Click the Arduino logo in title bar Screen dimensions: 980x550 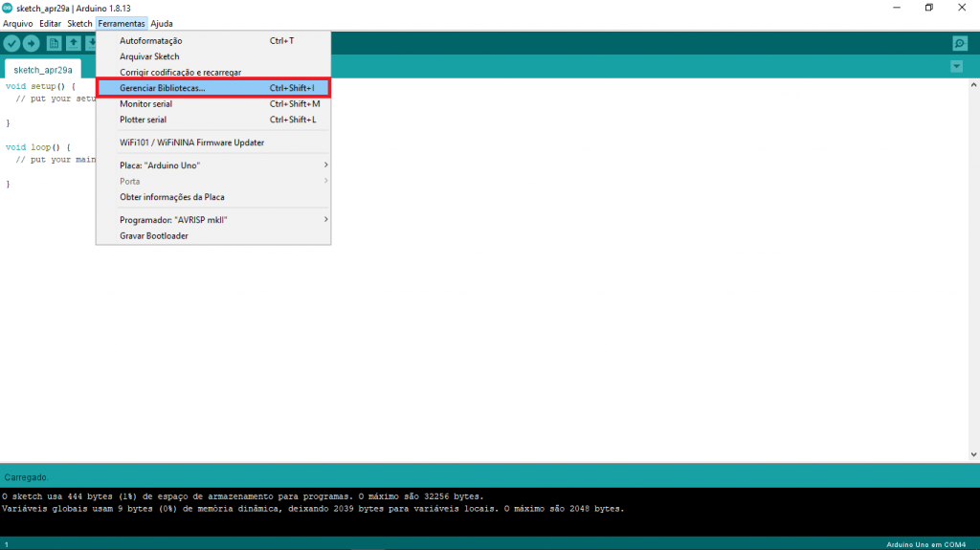8,8
